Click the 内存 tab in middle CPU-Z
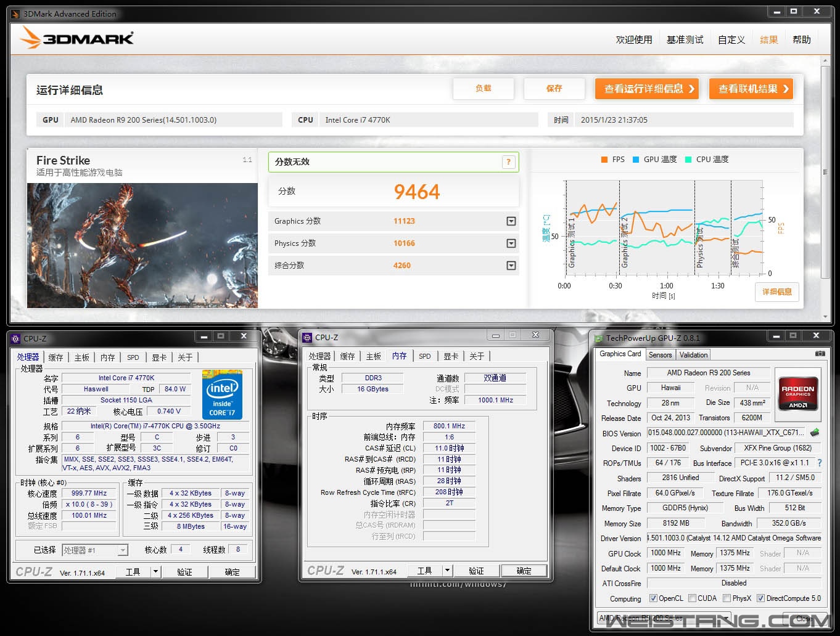The height and width of the screenshot is (636, 840). point(400,356)
